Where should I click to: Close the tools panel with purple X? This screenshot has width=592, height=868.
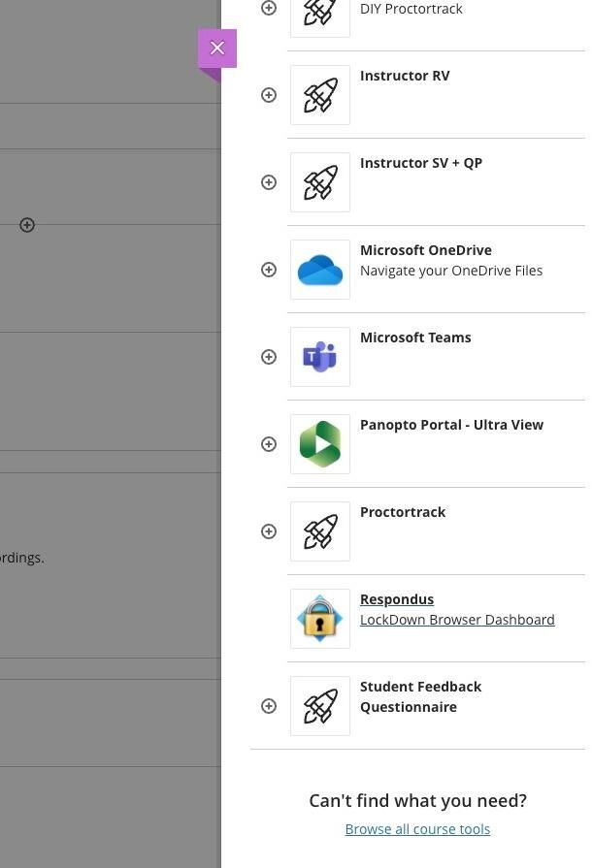(217, 48)
